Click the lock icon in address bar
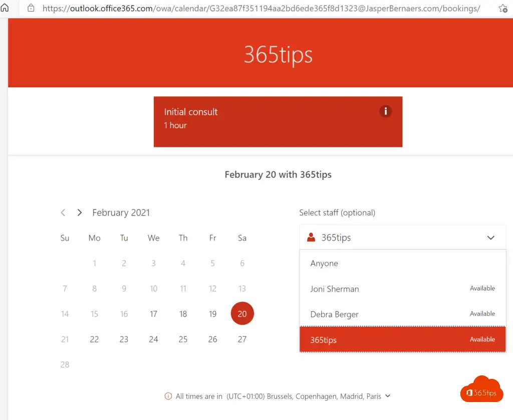This screenshot has width=513, height=420. [31, 8]
